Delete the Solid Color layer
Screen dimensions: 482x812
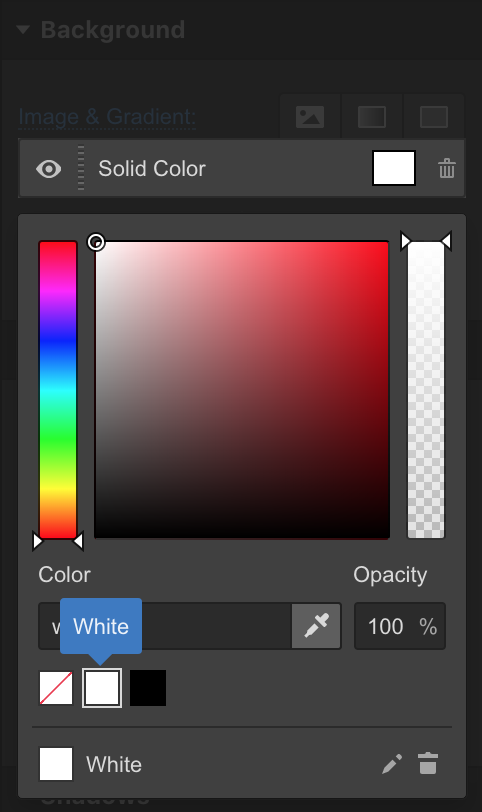pos(447,169)
